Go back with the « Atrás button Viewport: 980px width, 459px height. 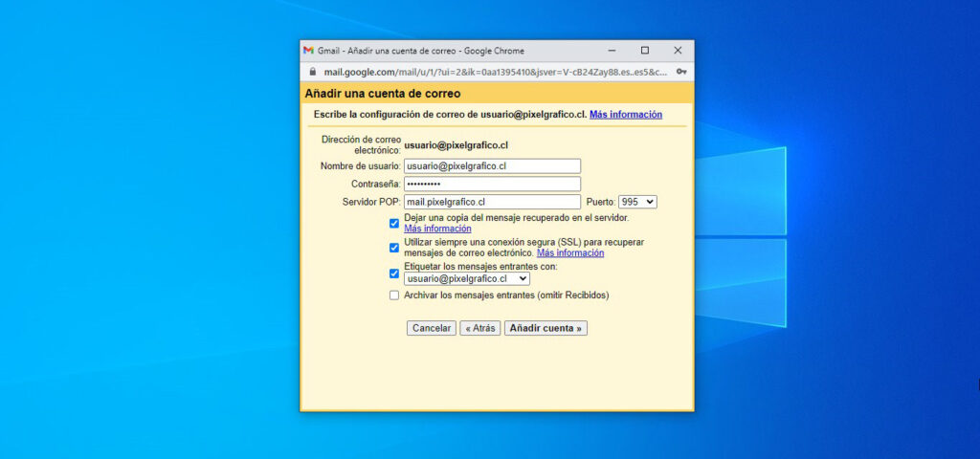tap(479, 328)
